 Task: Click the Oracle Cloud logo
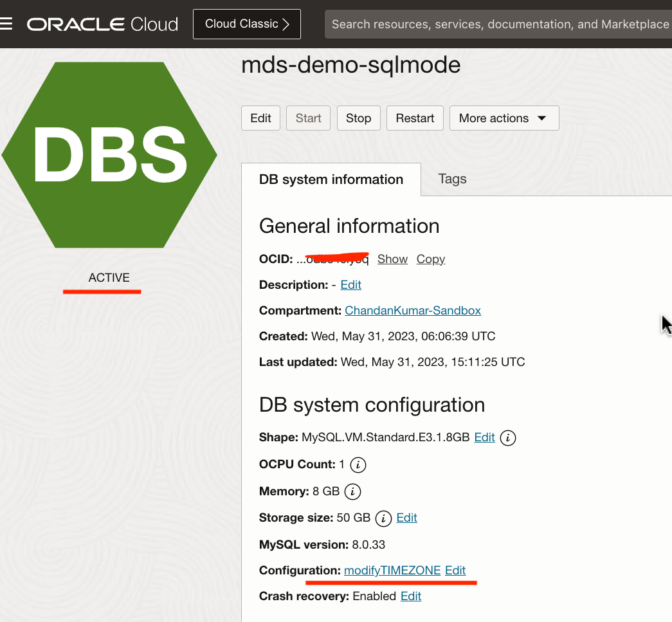[x=102, y=24]
